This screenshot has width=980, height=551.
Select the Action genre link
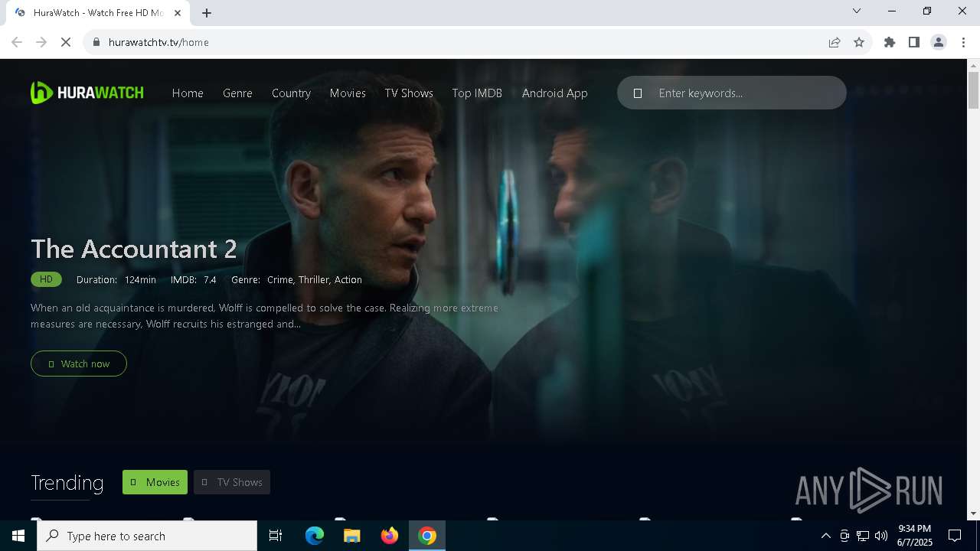[x=348, y=279]
